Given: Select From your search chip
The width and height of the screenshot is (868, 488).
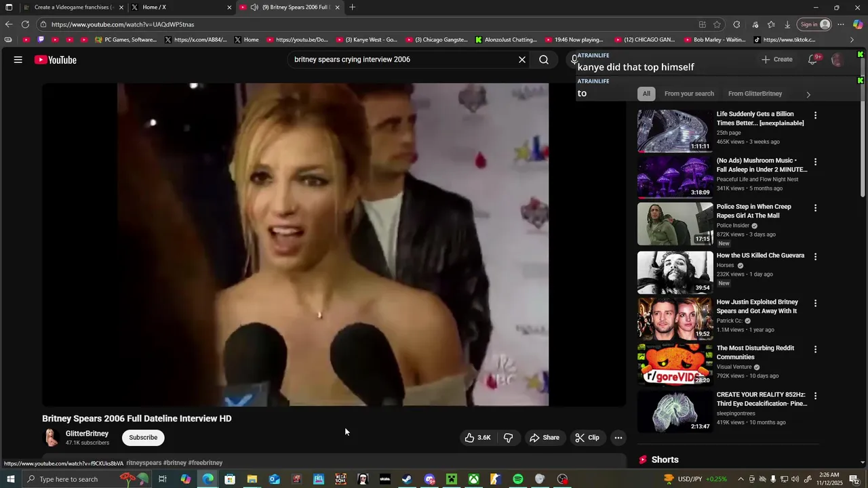Looking at the screenshot, I should click(x=689, y=94).
